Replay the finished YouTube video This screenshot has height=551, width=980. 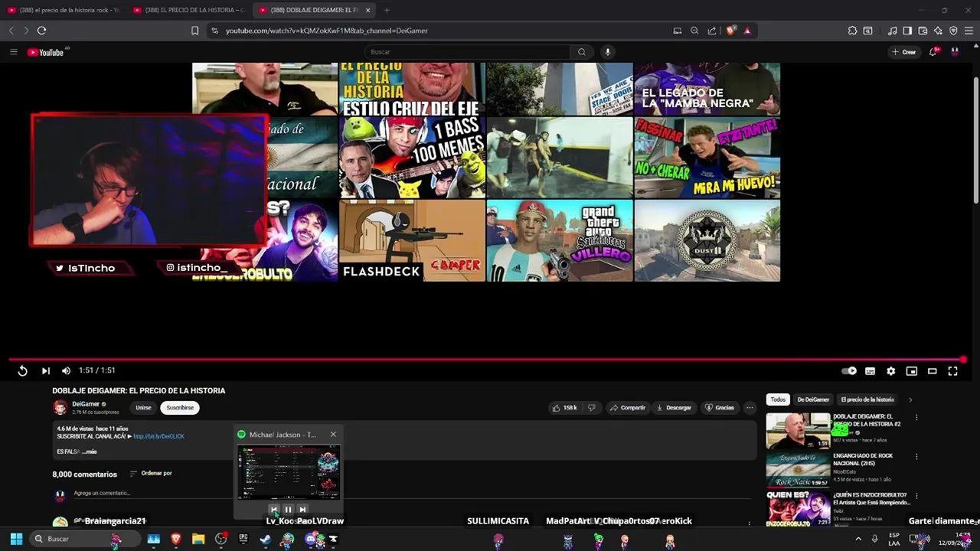(22, 371)
